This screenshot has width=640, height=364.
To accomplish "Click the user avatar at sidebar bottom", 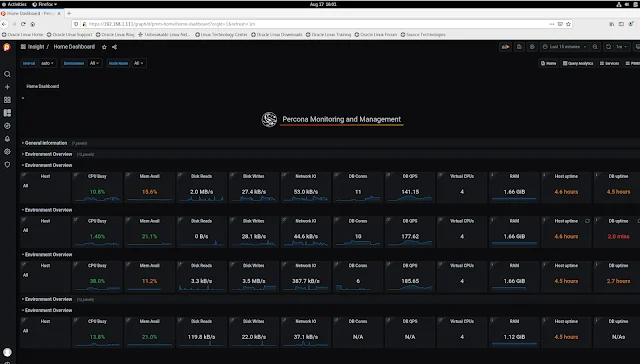I will [x=7, y=352].
